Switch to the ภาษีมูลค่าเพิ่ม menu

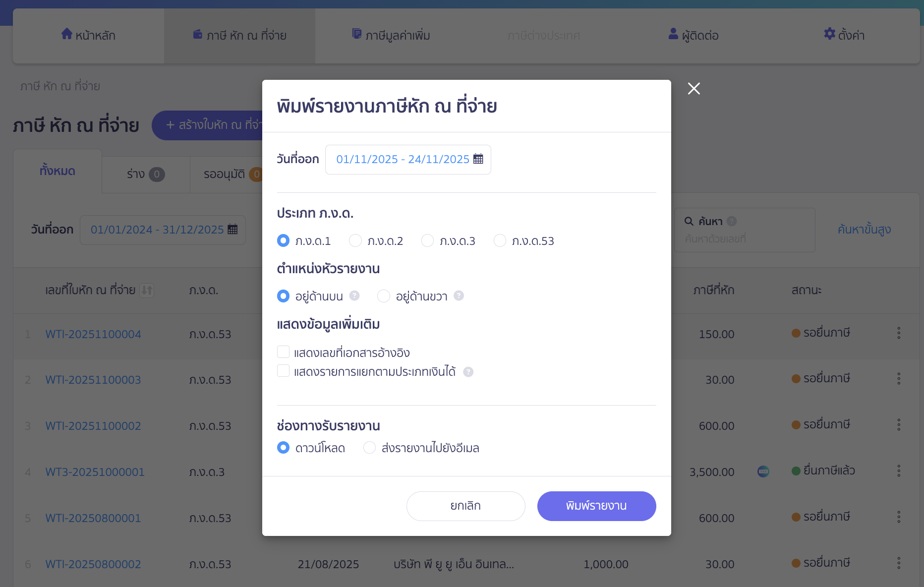coord(391,35)
